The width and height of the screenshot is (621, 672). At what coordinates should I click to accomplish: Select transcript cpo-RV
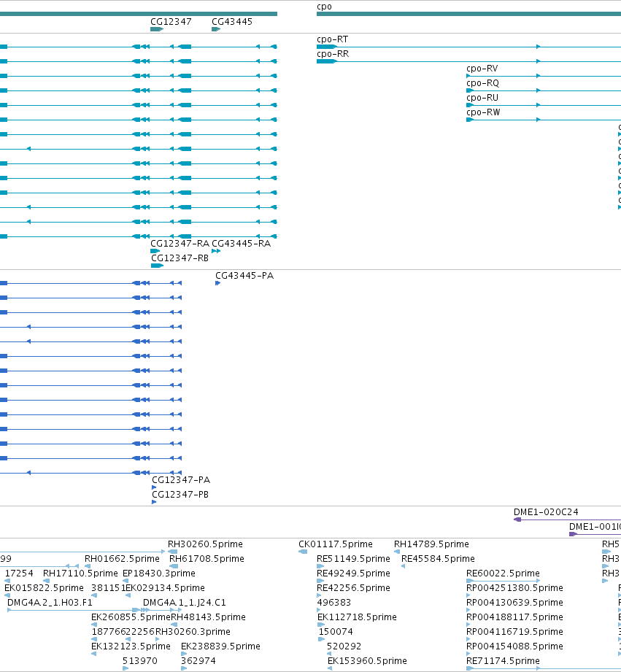pyautogui.click(x=482, y=69)
